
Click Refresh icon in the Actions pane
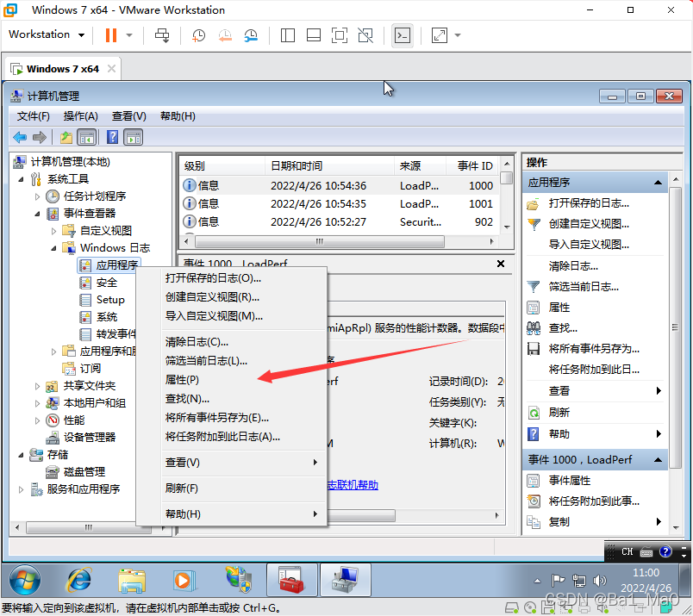pos(534,413)
